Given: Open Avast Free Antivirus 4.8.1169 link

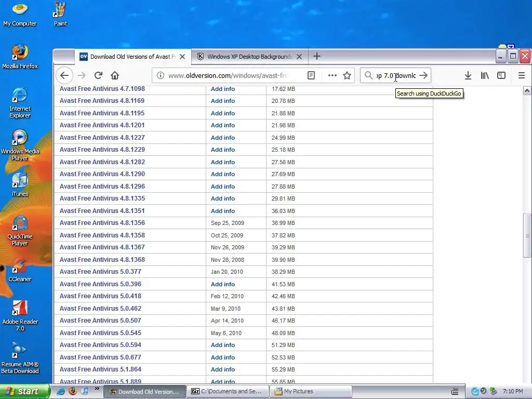Looking at the screenshot, I should point(102,101).
